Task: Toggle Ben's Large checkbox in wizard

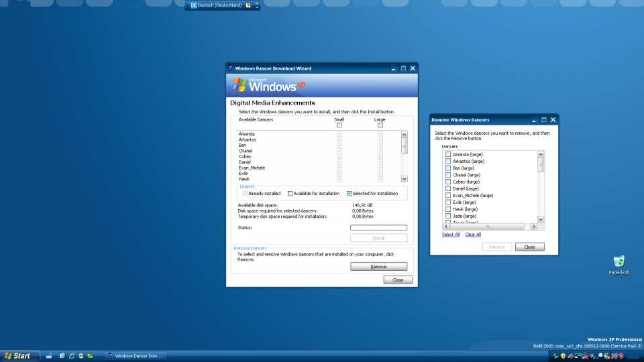Action: [380, 145]
